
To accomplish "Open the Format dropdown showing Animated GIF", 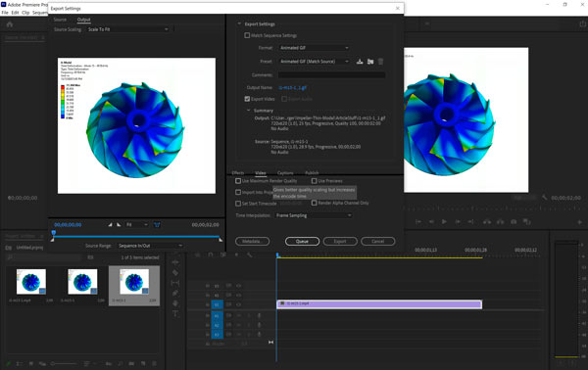I will click(x=315, y=48).
